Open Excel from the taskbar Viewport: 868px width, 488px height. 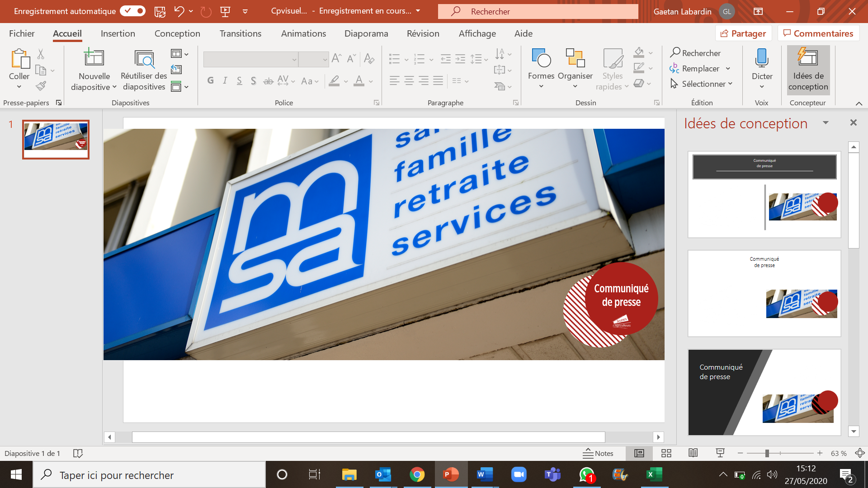[x=654, y=474]
